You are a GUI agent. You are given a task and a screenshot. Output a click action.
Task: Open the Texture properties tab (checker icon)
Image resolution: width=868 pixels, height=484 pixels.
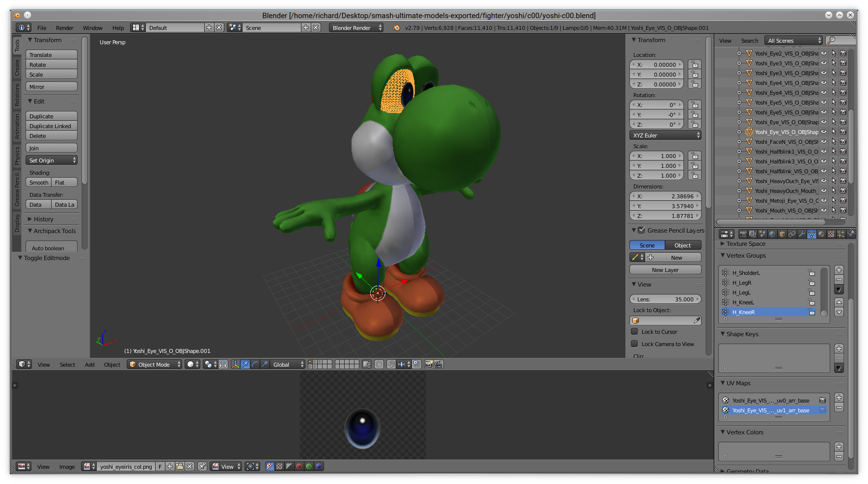tap(831, 234)
